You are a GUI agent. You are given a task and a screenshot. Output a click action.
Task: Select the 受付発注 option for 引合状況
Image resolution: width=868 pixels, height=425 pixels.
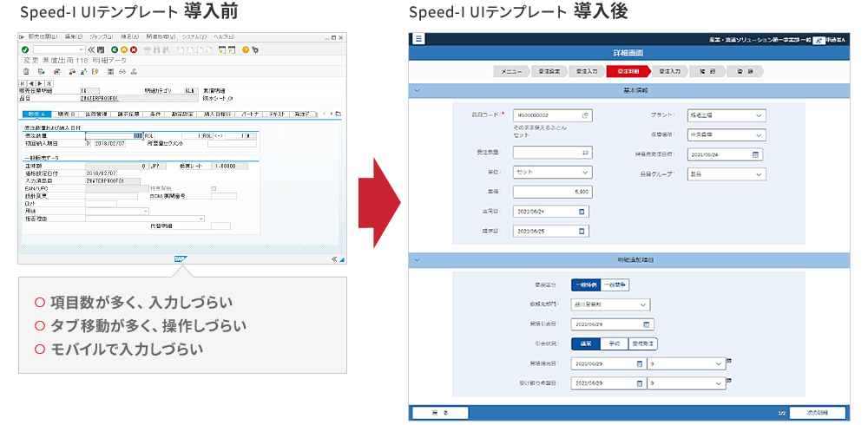click(642, 343)
